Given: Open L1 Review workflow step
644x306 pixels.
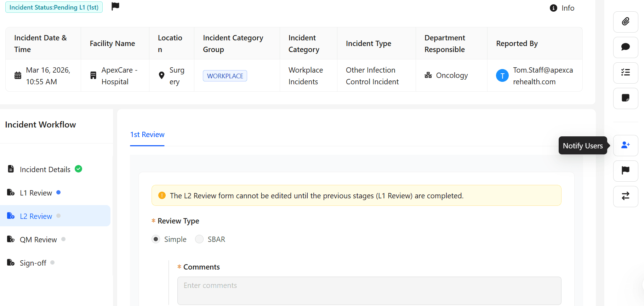Looking at the screenshot, I should click(x=36, y=193).
